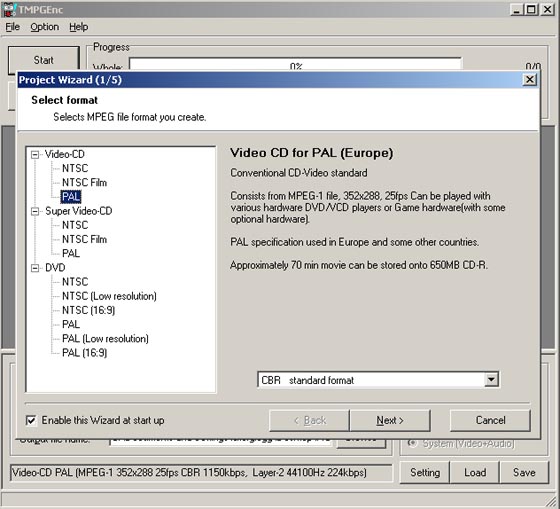The height and width of the screenshot is (509, 560).
Task: Click the 'Conventional CD-Video standard' text
Action: [x=299, y=173]
